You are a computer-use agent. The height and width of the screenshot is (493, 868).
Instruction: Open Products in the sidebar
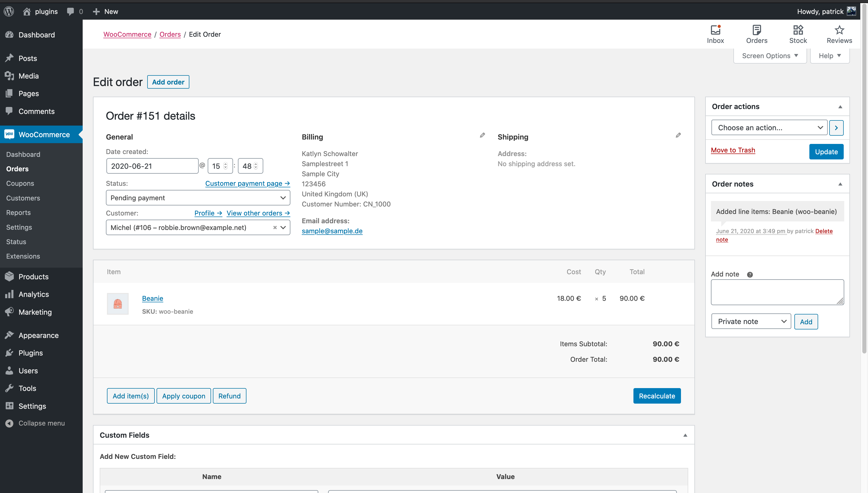34,277
